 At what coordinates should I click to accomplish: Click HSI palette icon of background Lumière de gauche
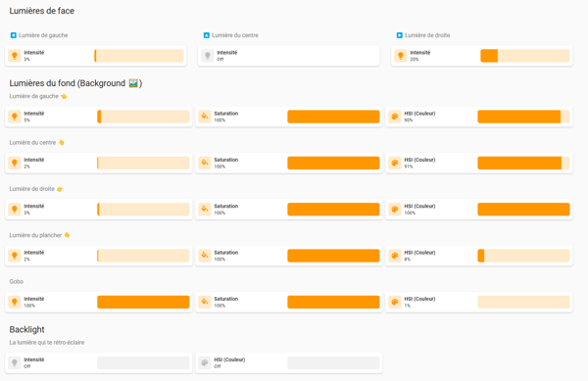coord(395,117)
